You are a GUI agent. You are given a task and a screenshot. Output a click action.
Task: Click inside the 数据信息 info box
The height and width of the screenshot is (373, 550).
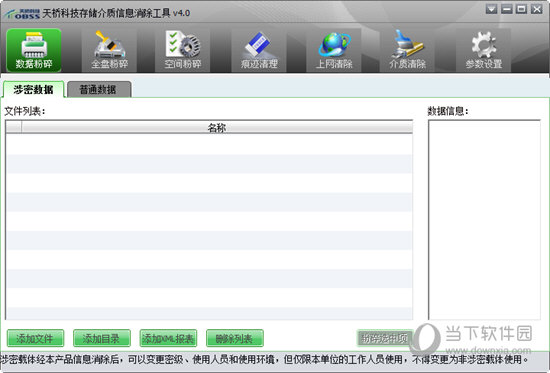coord(484,220)
